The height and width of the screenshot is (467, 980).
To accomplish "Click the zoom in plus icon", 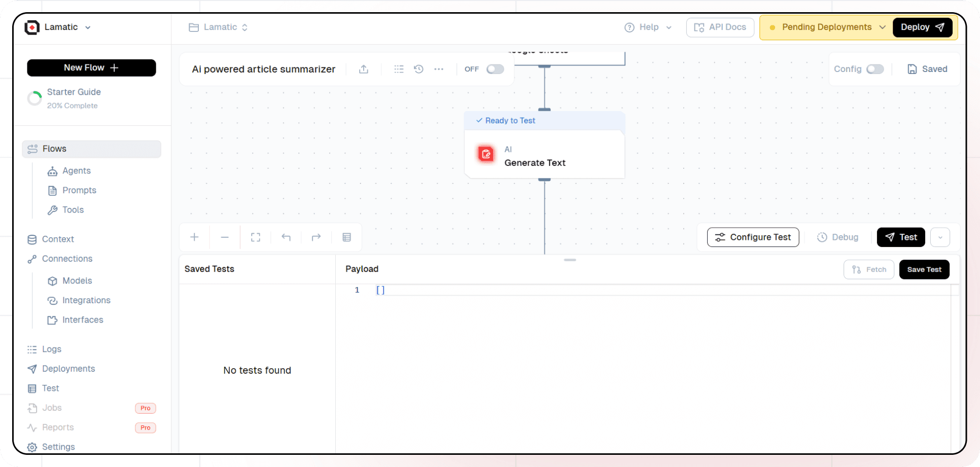I will (194, 237).
